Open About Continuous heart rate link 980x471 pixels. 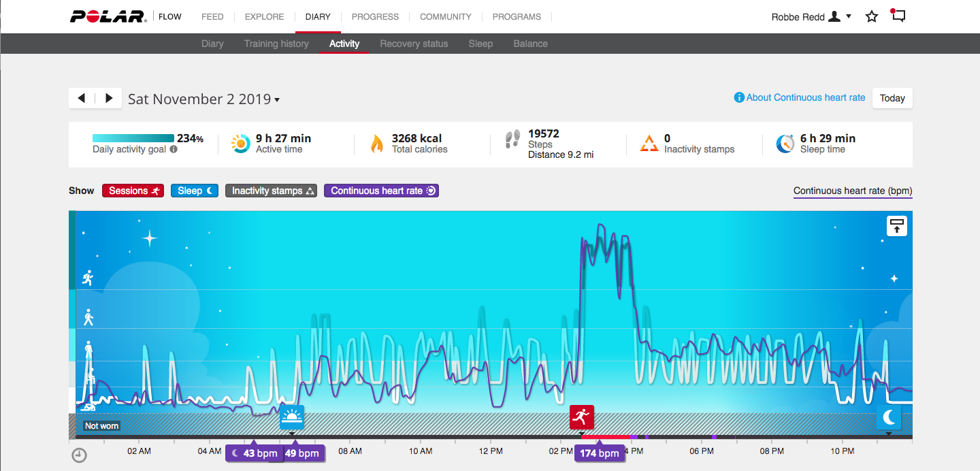coord(806,97)
